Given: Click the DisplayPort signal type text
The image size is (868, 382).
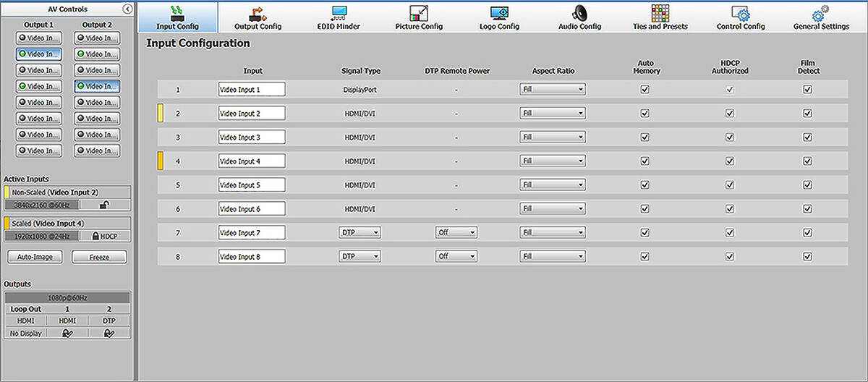Looking at the screenshot, I should point(359,90).
